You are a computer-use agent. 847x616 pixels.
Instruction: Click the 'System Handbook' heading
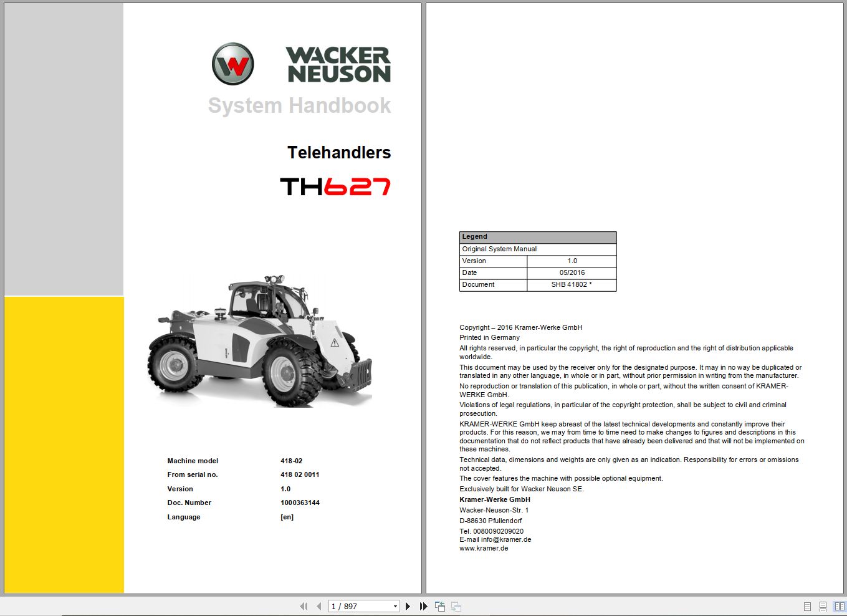299,105
